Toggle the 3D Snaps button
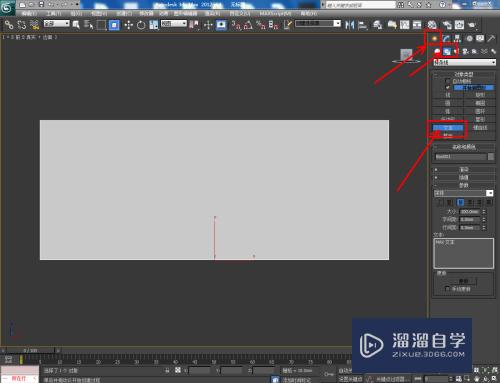The image size is (500, 383). 236,25
